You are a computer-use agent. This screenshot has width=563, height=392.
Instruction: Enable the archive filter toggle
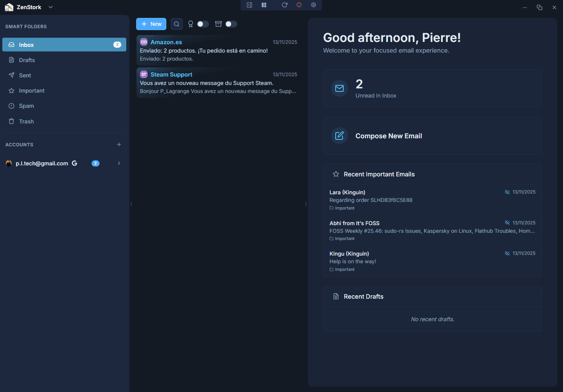click(232, 24)
